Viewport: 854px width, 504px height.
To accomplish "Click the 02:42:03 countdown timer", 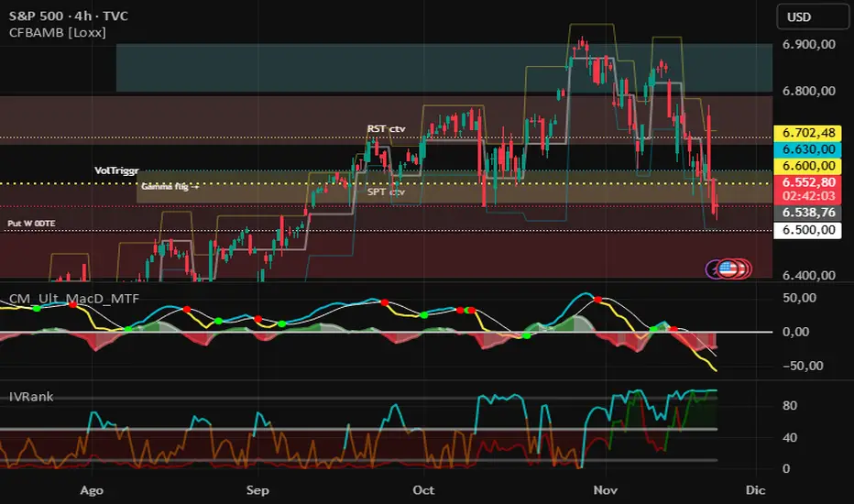I will click(808, 196).
